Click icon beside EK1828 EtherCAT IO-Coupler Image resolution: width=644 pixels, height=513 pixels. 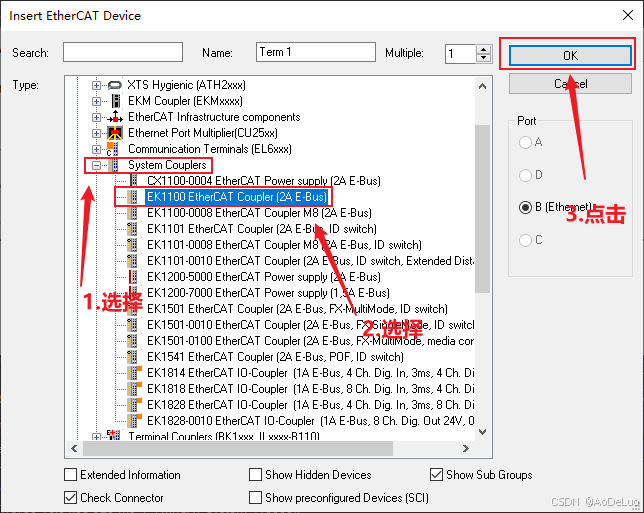coord(134,405)
